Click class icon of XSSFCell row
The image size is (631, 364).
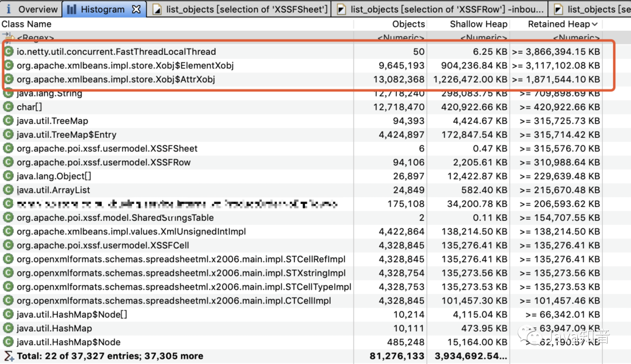pos(8,245)
